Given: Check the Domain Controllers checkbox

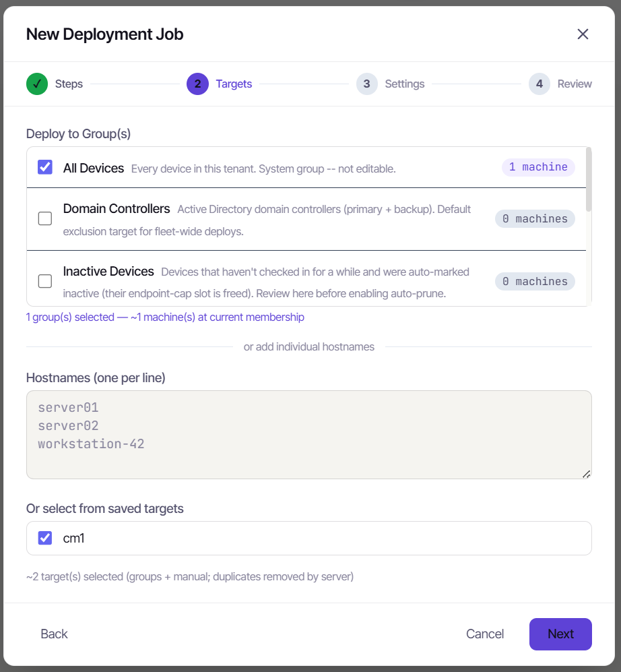Looking at the screenshot, I should [45, 218].
